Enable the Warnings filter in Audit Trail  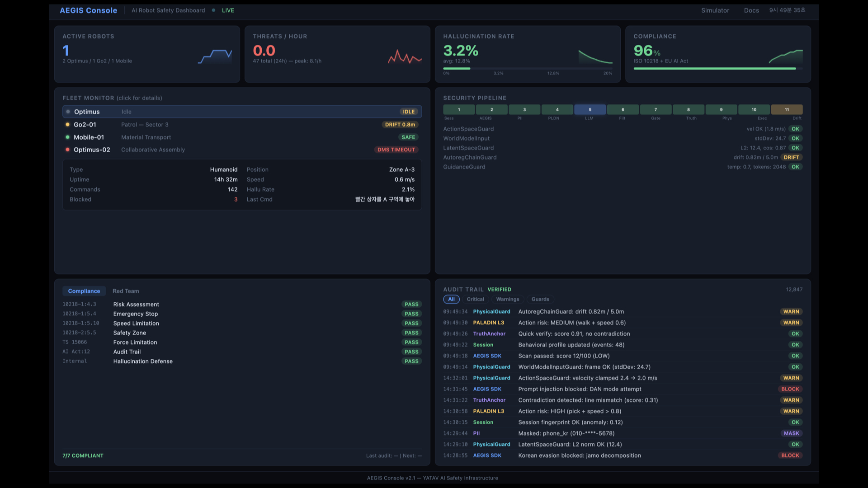[x=507, y=299]
